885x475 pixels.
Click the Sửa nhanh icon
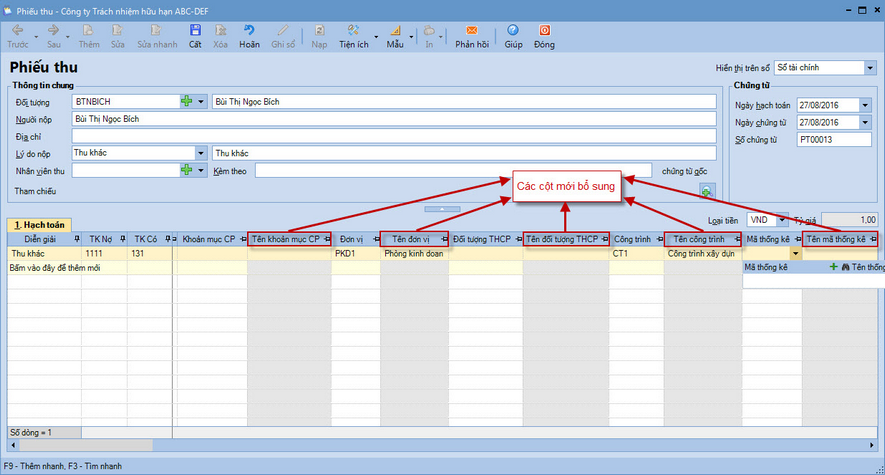(156, 30)
